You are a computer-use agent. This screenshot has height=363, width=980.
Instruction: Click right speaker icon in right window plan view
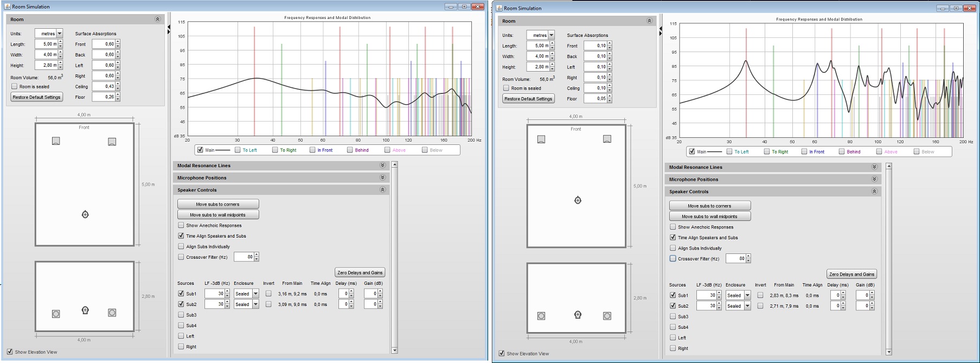(607, 139)
